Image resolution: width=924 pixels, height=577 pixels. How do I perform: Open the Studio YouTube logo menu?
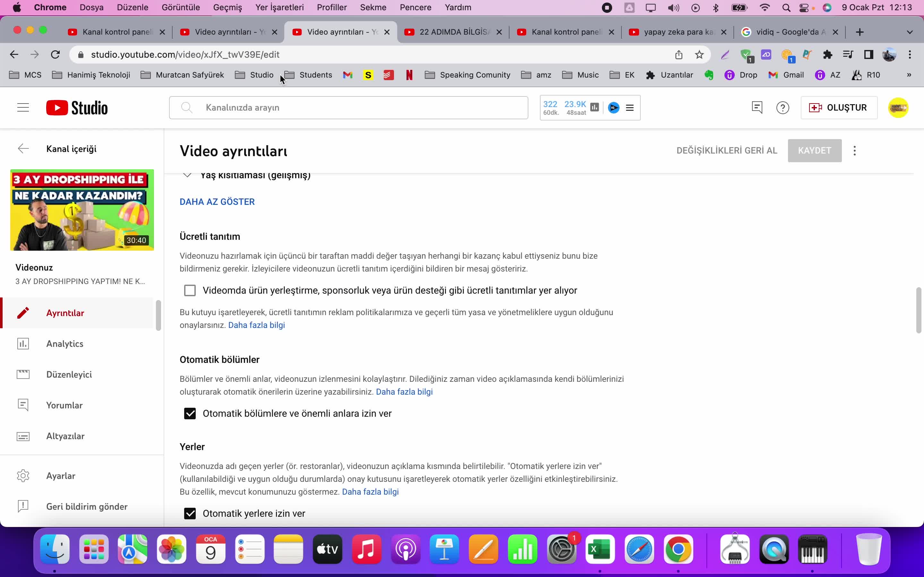click(76, 108)
